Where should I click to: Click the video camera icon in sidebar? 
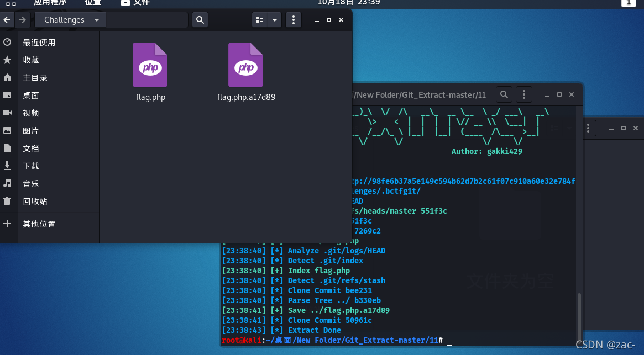click(7, 113)
